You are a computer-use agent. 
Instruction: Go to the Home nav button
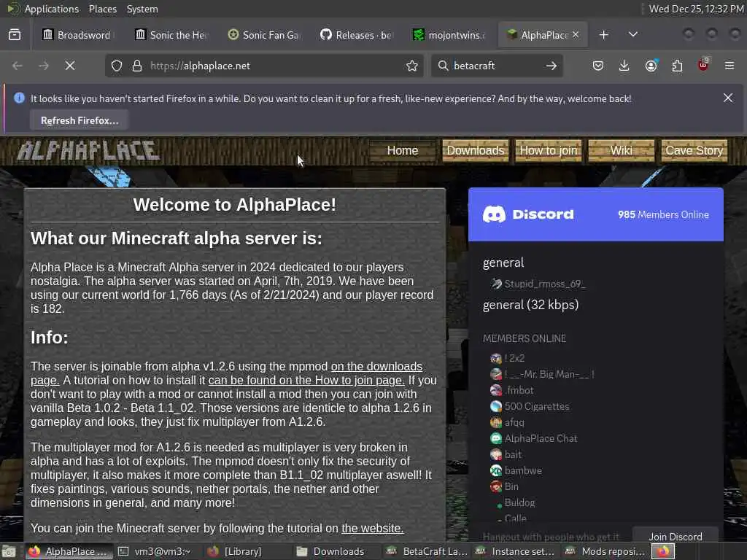click(x=403, y=150)
